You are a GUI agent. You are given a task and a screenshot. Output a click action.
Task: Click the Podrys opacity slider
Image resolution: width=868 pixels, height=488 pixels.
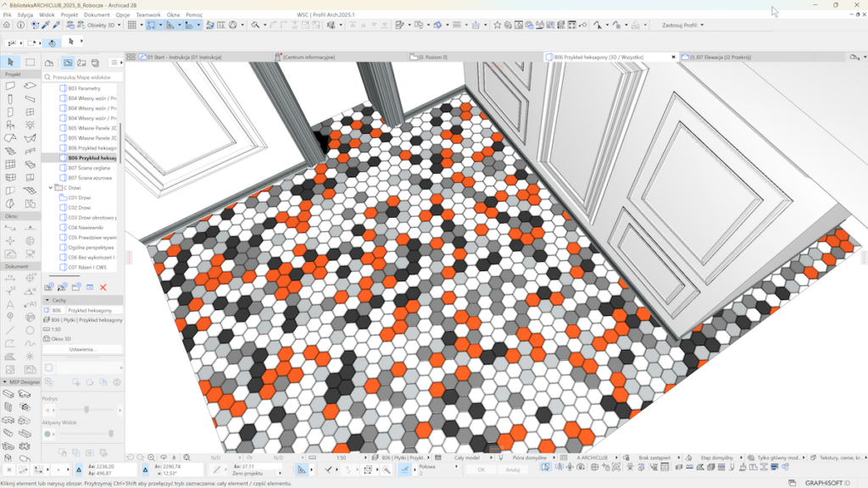coord(87,410)
